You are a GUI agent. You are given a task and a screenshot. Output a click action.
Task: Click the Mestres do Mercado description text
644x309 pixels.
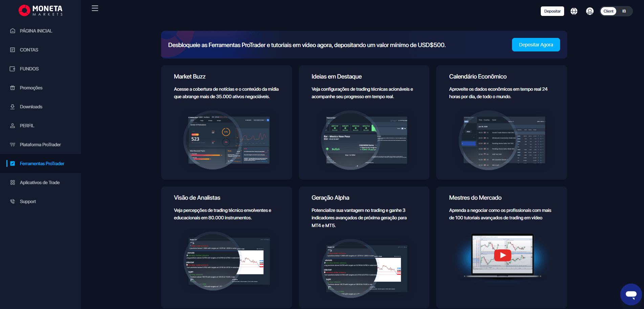(500, 214)
